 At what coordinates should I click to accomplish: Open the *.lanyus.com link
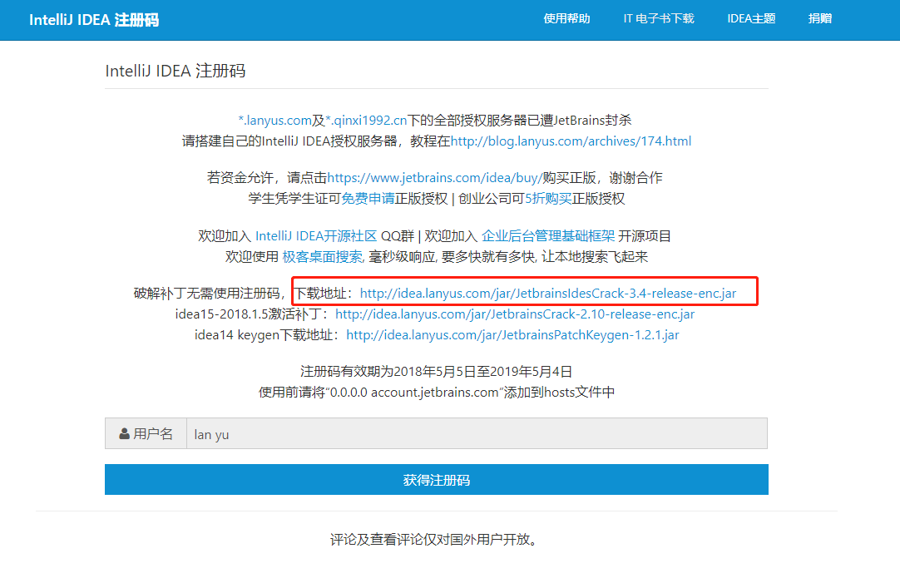(x=275, y=121)
